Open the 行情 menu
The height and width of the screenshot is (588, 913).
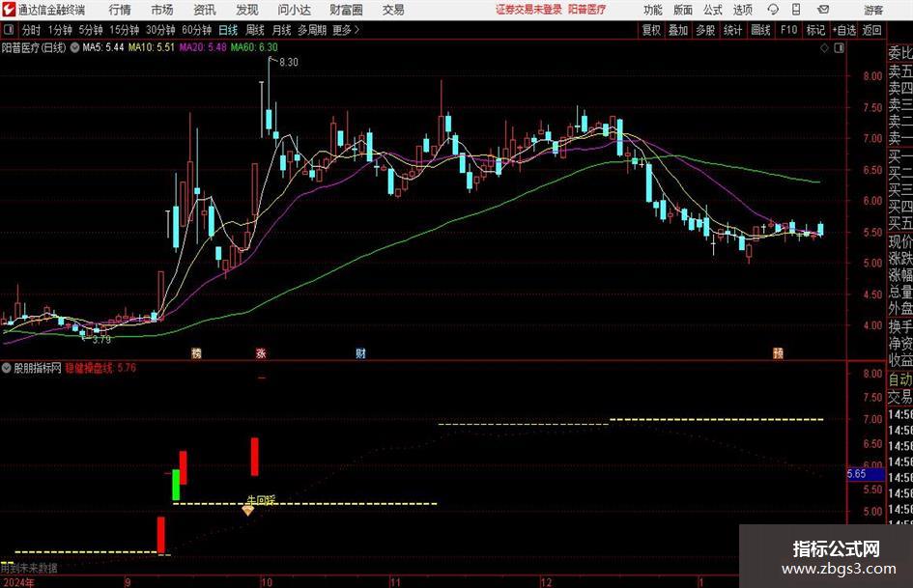120,10
